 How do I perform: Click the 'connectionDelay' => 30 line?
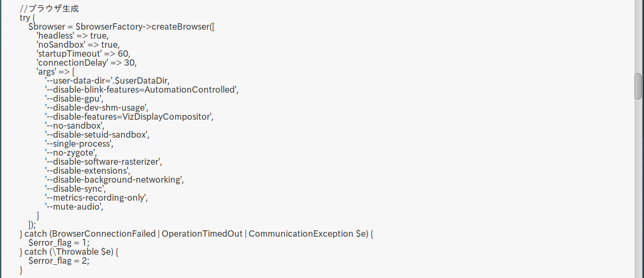[86, 62]
